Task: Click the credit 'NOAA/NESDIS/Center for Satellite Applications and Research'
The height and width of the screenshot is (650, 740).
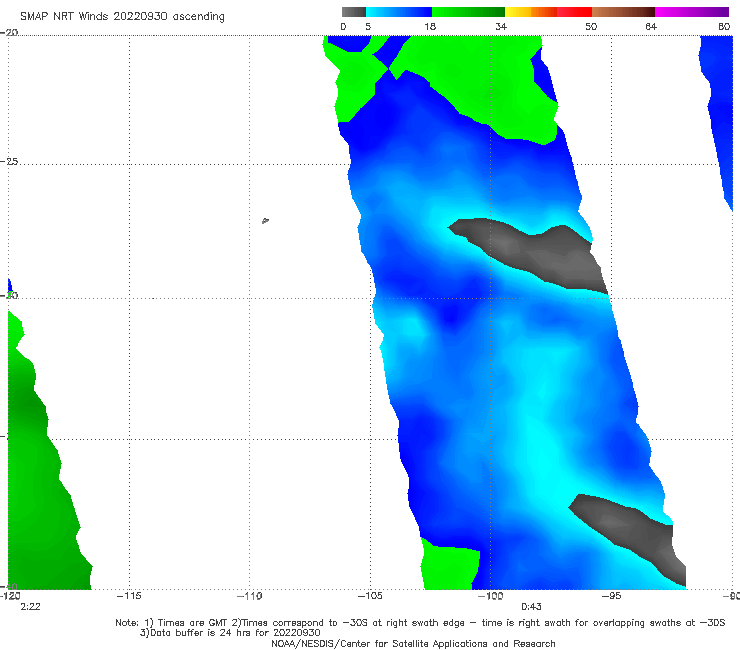Action: (x=413, y=643)
